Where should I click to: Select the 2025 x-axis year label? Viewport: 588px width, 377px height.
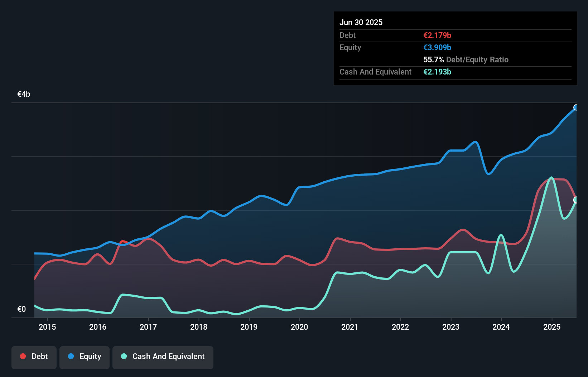[x=552, y=327]
